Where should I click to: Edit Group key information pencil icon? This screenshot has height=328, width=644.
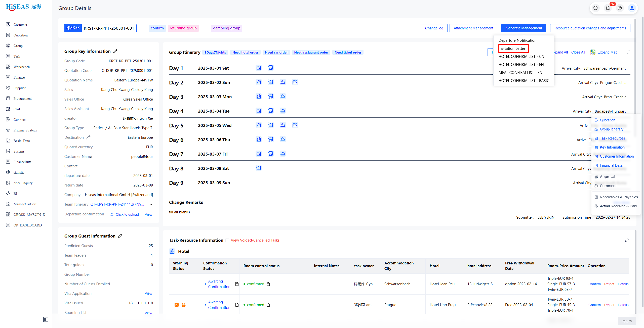115,51
